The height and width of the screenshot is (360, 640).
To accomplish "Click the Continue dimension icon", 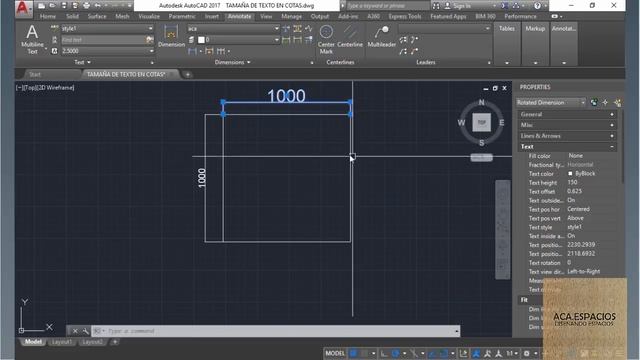I will pos(221,51).
